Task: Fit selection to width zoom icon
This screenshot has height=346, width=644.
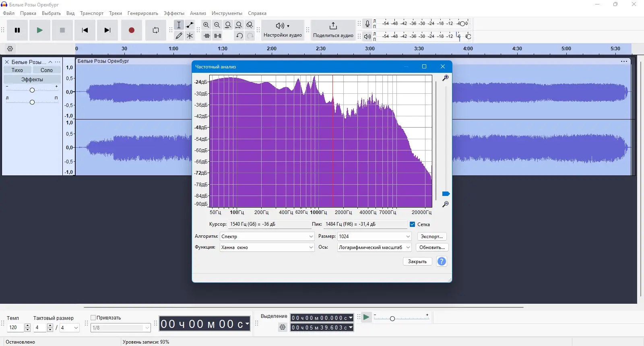Action: [x=228, y=25]
